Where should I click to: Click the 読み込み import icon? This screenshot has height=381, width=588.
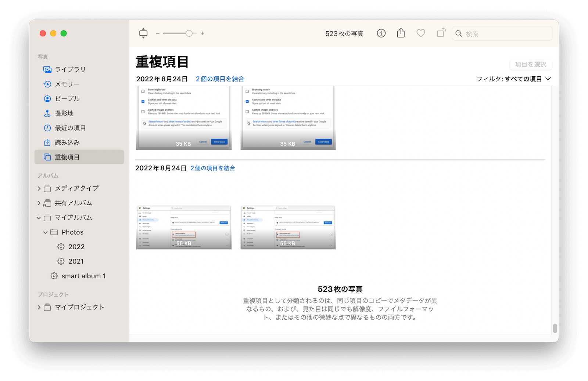[47, 142]
